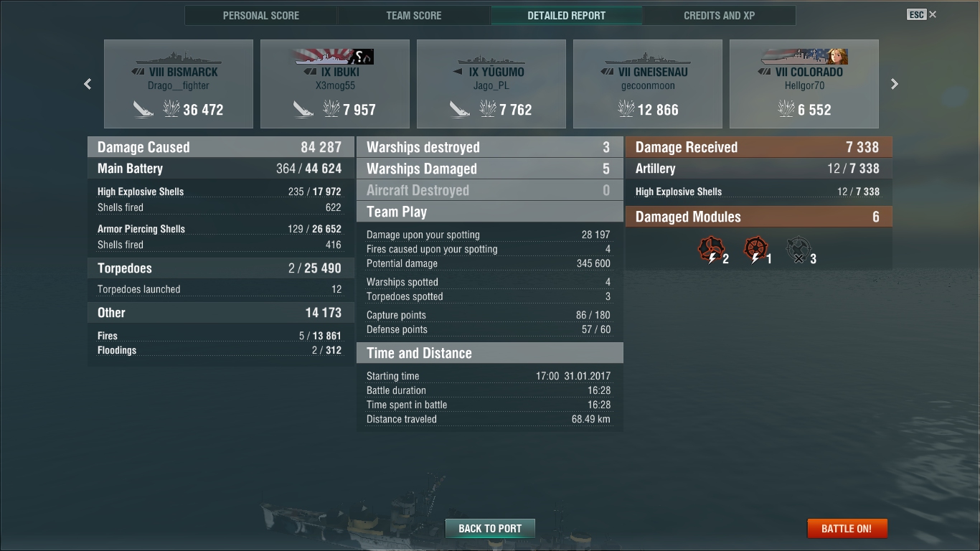Show previous ships with left arrow
This screenshot has height=551, width=980.
[x=88, y=84]
